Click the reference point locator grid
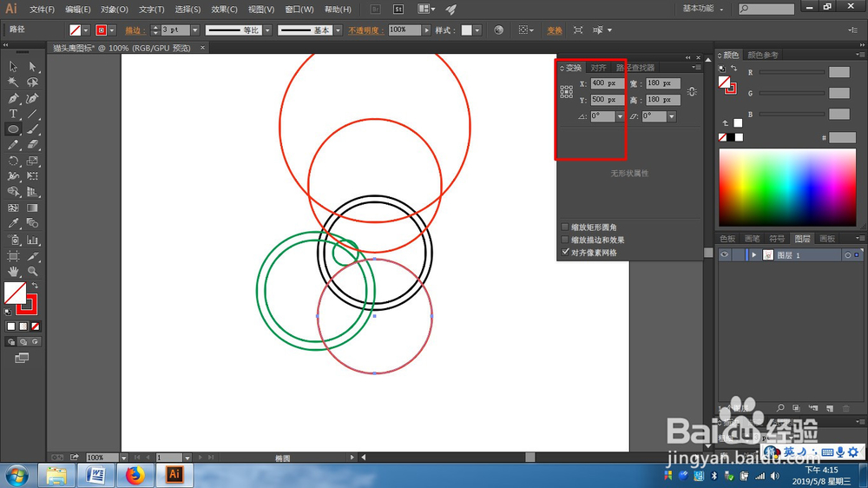This screenshot has width=868, height=488. coord(566,92)
